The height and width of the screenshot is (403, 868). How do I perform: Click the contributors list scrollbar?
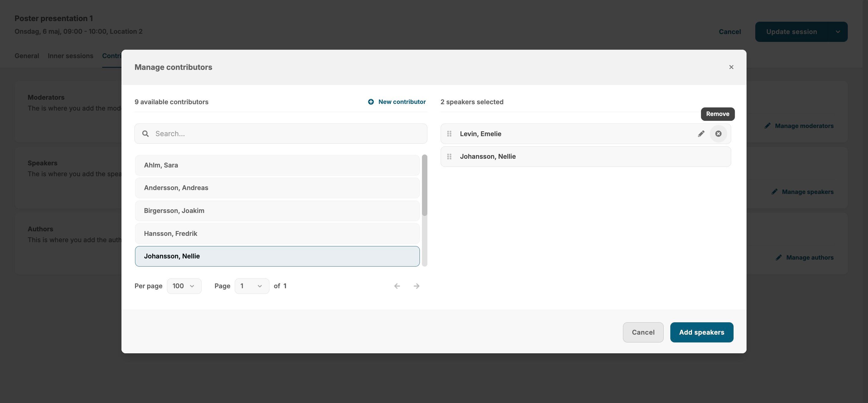(424, 185)
